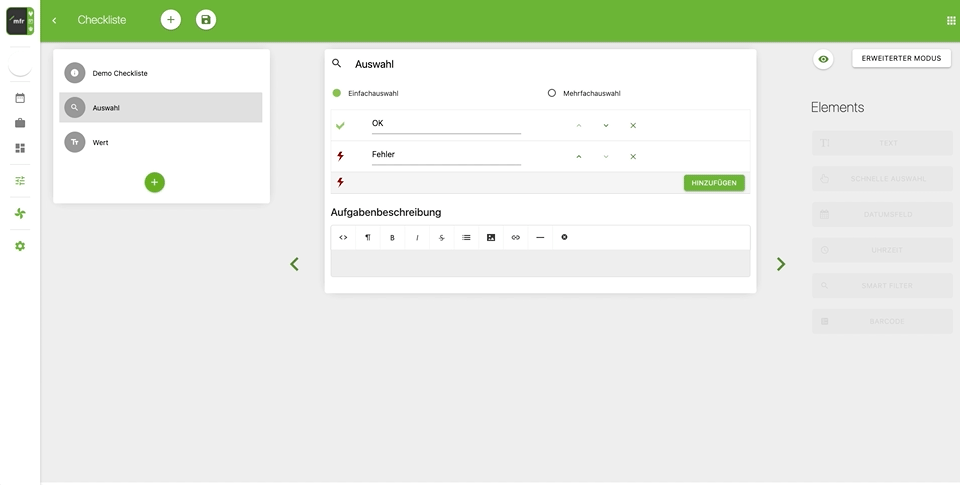Toggle the preview eye icon
The height and width of the screenshot is (485, 960).
point(823,59)
